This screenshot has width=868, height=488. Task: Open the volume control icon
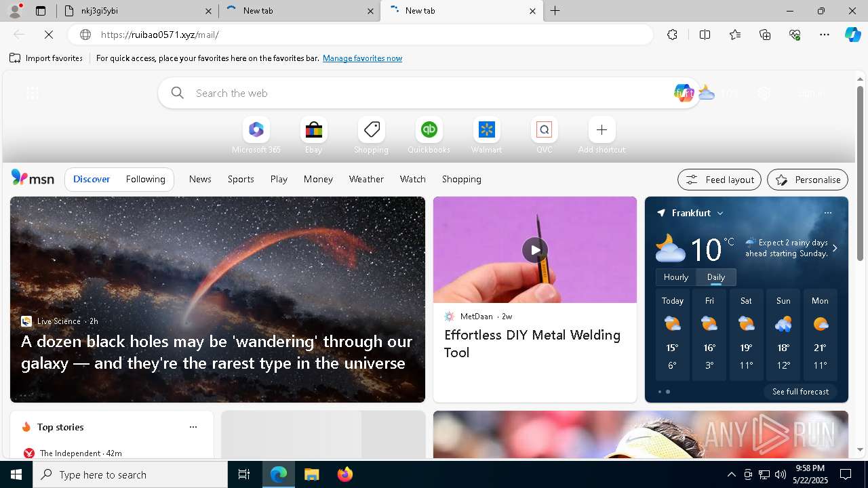(x=780, y=474)
